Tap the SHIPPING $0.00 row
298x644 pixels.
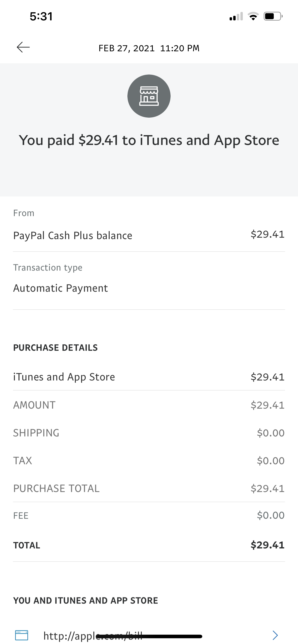(149, 433)
